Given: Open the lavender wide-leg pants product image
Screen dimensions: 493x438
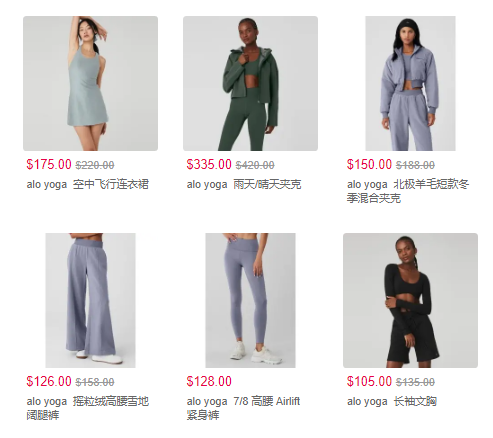Looking at the screenshot, I should (90, 300).
